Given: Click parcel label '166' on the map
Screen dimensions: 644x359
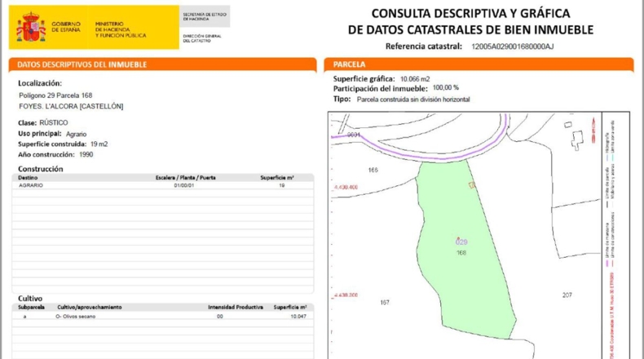Looking at the screenshot, I should tap(373, 170).
